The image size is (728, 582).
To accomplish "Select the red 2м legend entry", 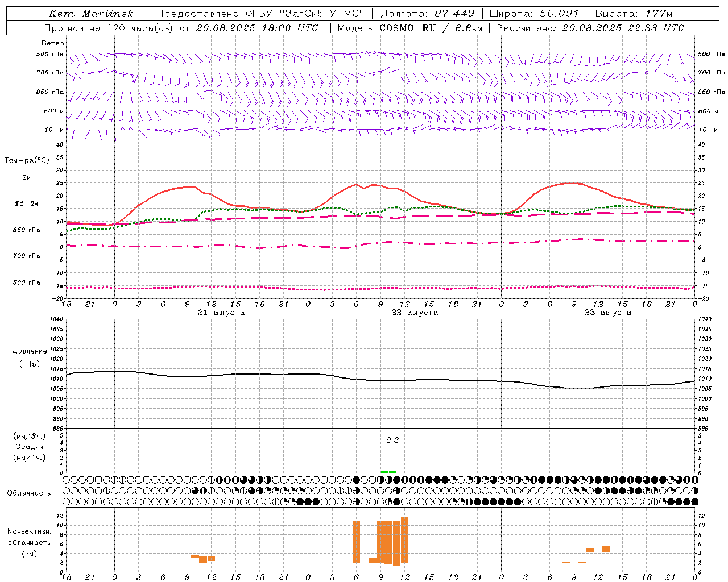I will [x=26, y=180].
